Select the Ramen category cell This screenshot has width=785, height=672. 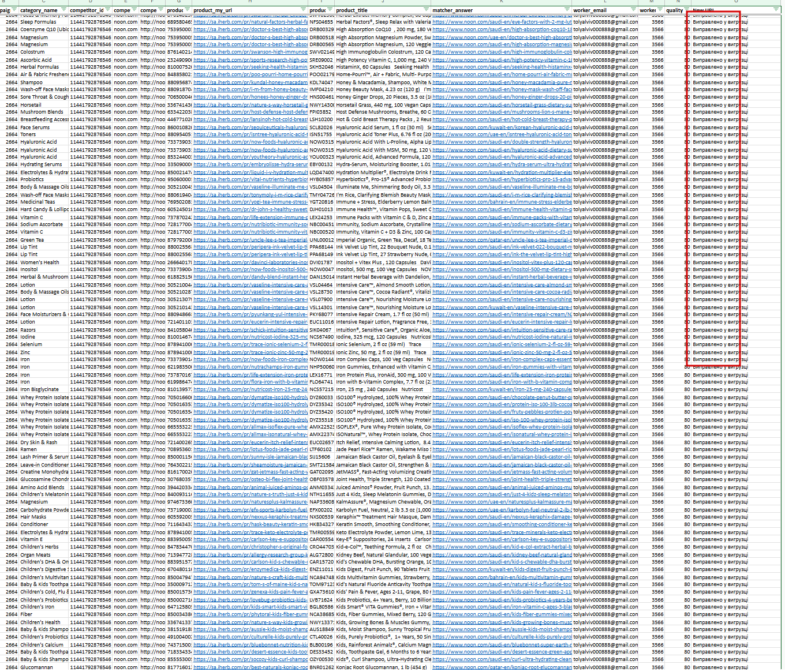(44, 449)
